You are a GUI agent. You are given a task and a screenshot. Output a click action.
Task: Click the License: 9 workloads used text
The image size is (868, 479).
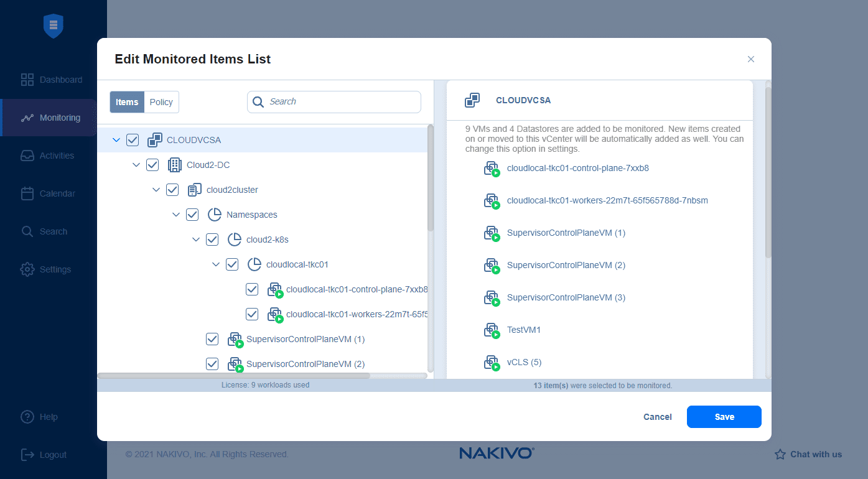coord(265,385)
